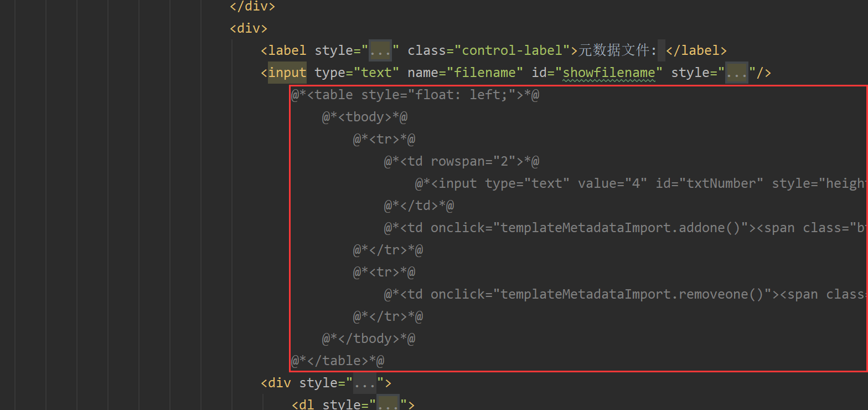Click the commented table style="float: left;" line
Image resolution: width=868 pixels, height=410 pixels.
[x=416, y=95]
